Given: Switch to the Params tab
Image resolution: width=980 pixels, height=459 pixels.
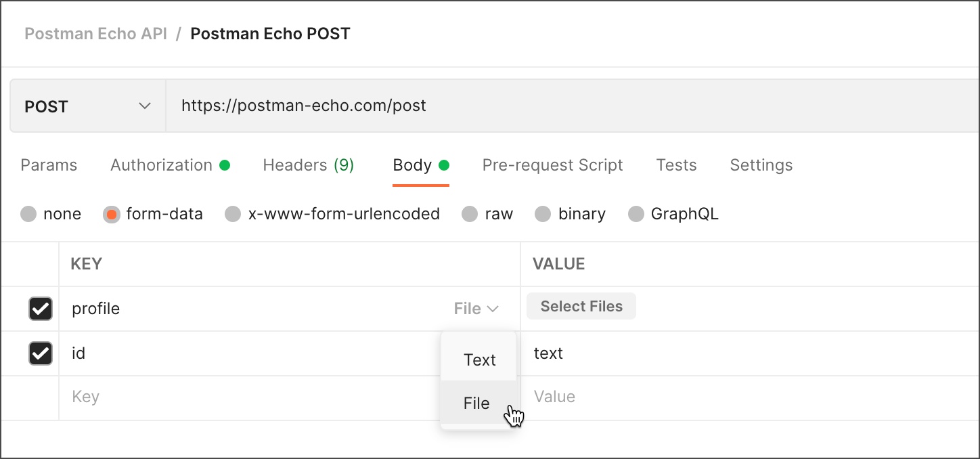Looking at the screenshot, I should [49, 165].
